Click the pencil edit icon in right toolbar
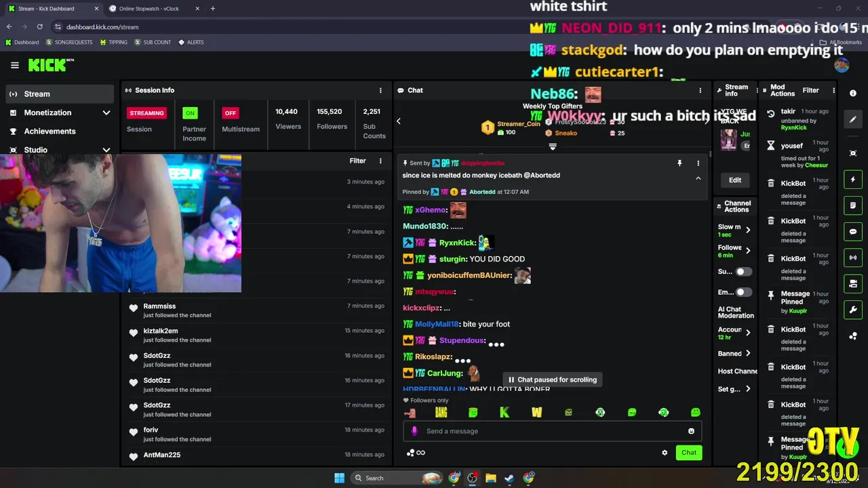The width and height of the screenshot is (868, 488). [x=853, y=119]
